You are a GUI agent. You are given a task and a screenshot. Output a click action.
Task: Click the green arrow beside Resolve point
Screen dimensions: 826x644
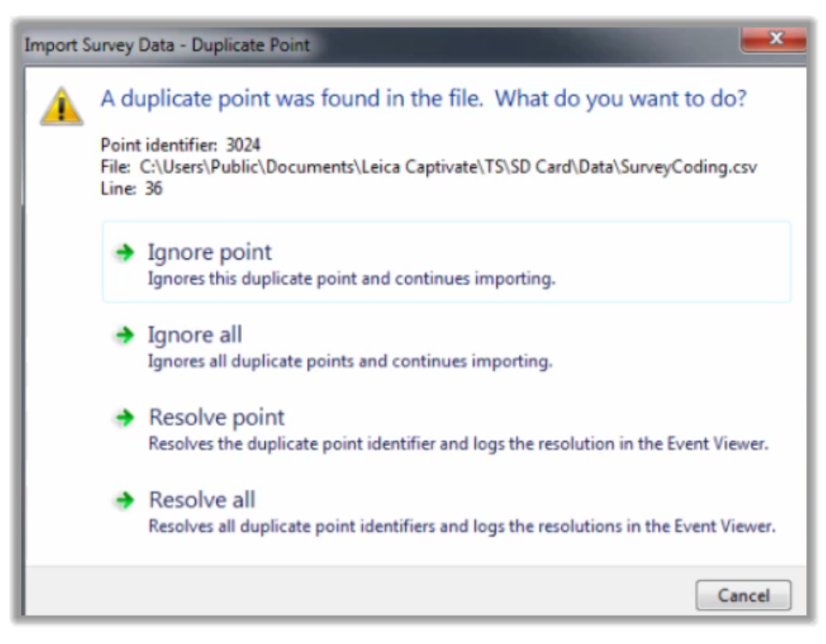(125, 418)
